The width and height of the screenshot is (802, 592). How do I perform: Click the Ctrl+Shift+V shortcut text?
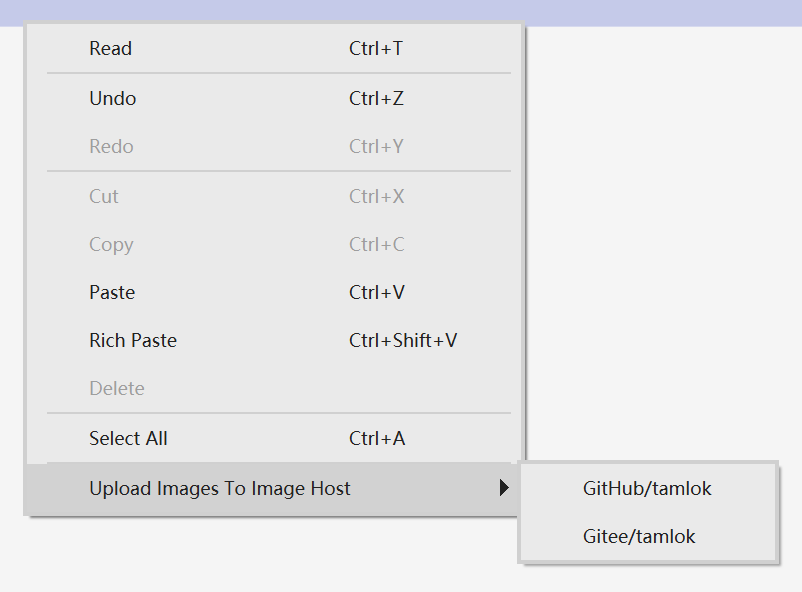(403, 341)
